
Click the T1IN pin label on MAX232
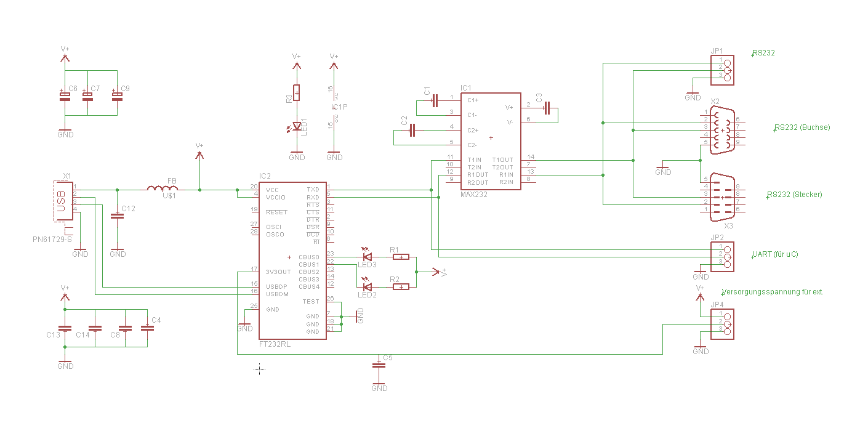(x=474, y=159)
